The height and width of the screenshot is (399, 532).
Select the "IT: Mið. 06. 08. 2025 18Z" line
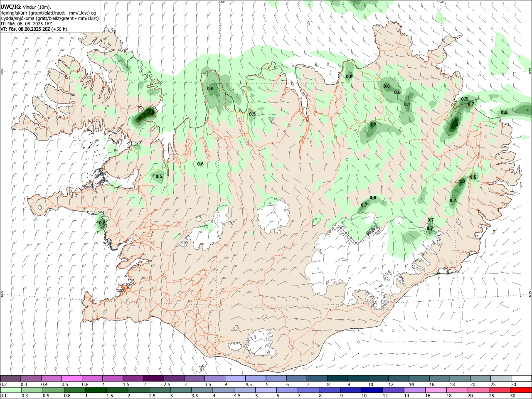click(26, 24)
